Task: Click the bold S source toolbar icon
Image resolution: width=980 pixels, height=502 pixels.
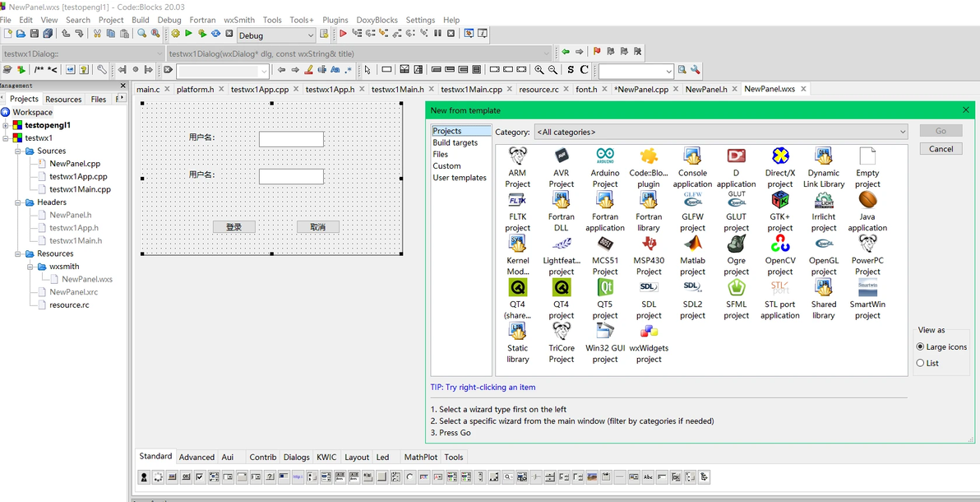Action: coord(571,69)
